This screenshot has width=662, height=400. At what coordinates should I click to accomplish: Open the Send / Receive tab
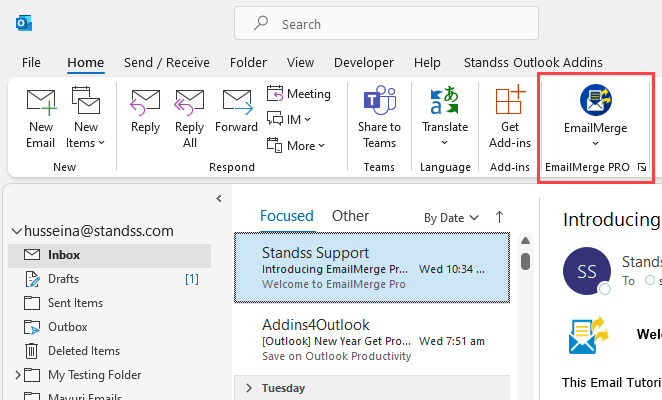click(167, 63)
